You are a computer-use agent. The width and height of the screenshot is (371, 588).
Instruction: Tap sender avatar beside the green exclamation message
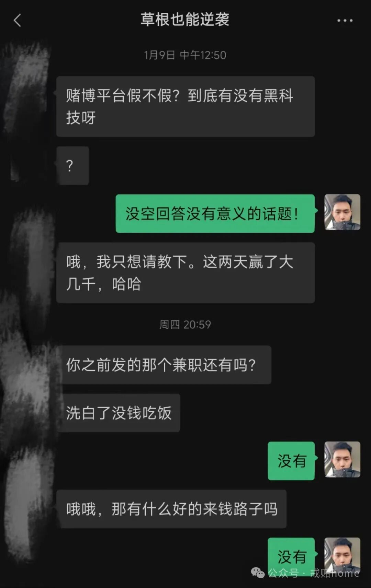[x=342, y=212]
